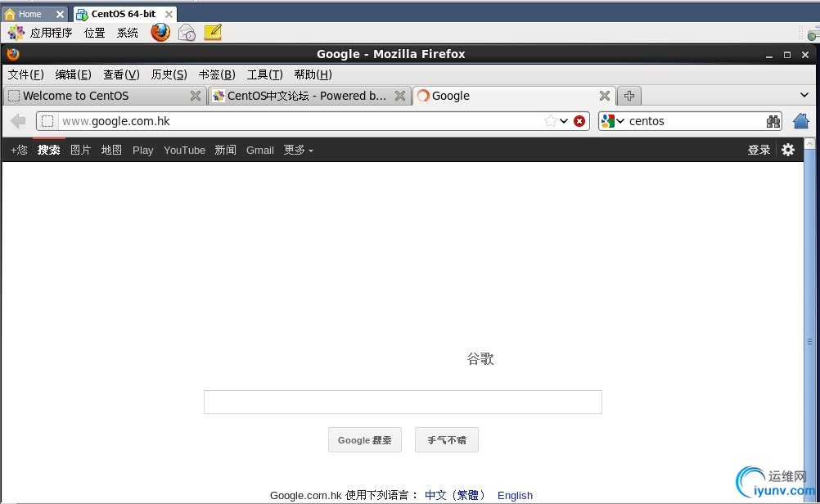Open the 工具(T) menu
The height and width of the screenshot is (504, 820).
[264, 74]
